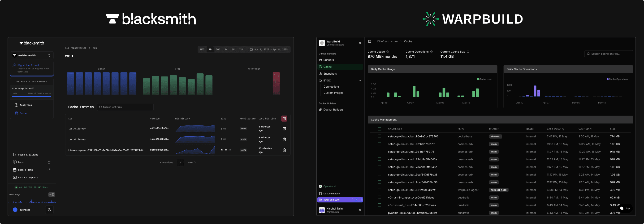Click the calendar icon in date range picker

click(251, 50)
